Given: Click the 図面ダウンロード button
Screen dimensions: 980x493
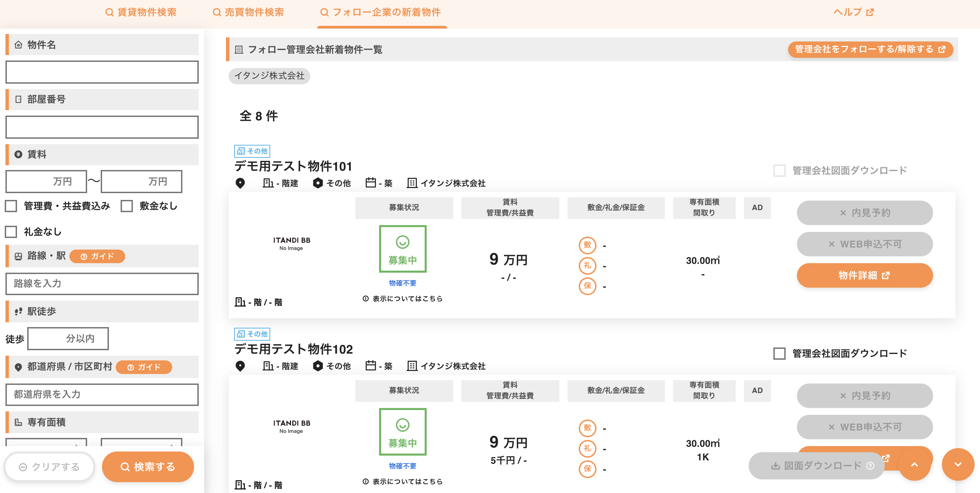Looking at the screenshot, I should pos(816,466).
